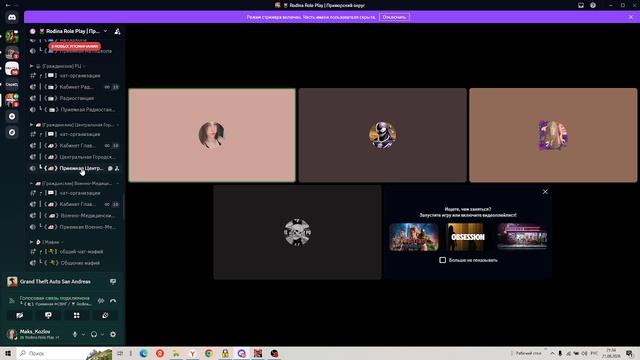640x360 pixels.
Task: Click the Windows taskbar search box
Action: tap(65, 353)
